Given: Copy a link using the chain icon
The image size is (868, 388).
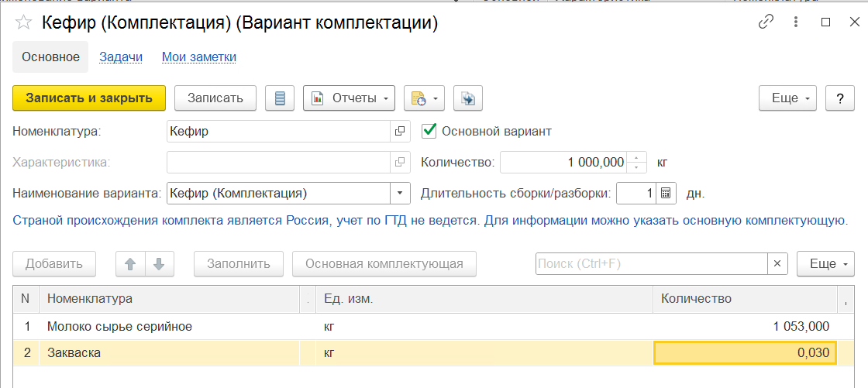Looking at the screenshot, I should (x=766, y=22).
